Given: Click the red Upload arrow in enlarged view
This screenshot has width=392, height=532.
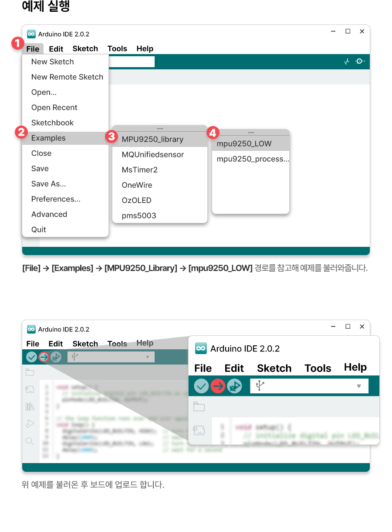Looking at the screenshot, I should pyautogui.click(x=218, y=386).
